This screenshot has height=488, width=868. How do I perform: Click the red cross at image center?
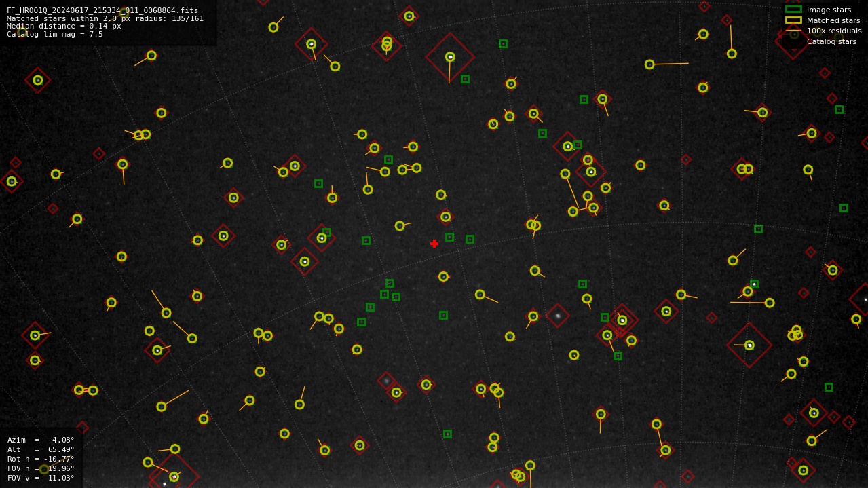point(434,244)
